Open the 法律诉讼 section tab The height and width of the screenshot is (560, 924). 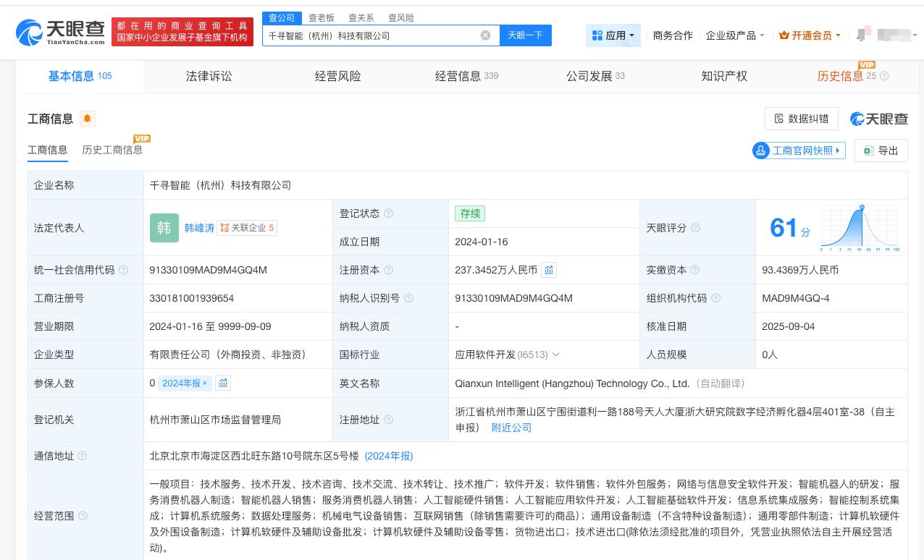(209, 76)
